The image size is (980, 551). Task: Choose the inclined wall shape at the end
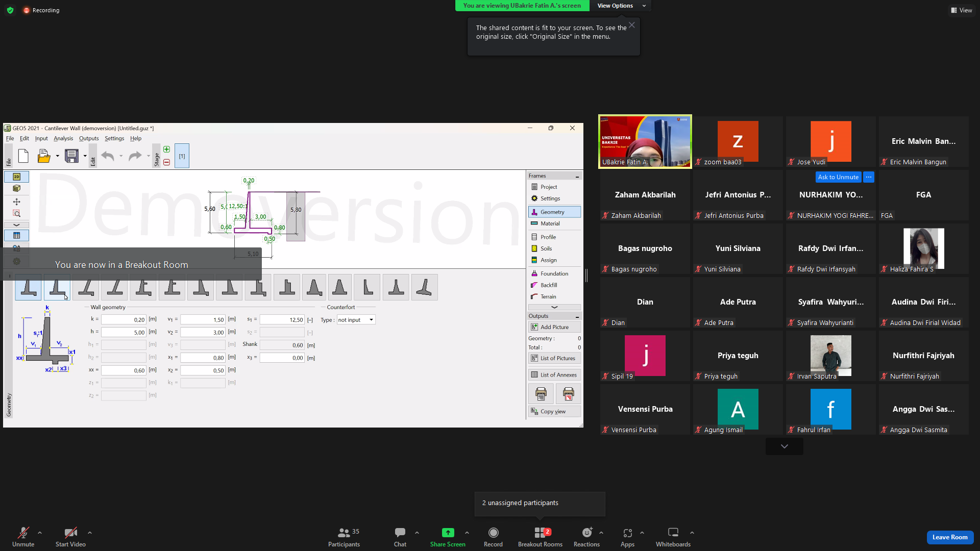click(424, 287)
